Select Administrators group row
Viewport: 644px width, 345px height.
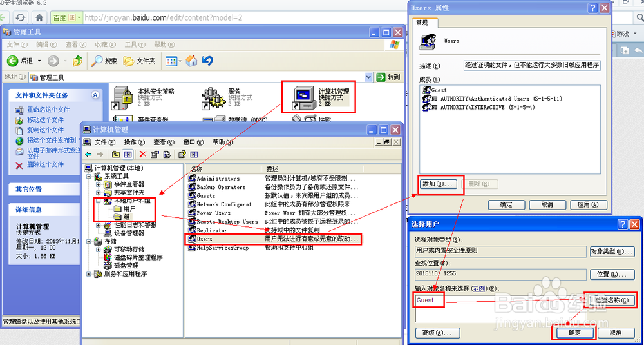(274, 179)
